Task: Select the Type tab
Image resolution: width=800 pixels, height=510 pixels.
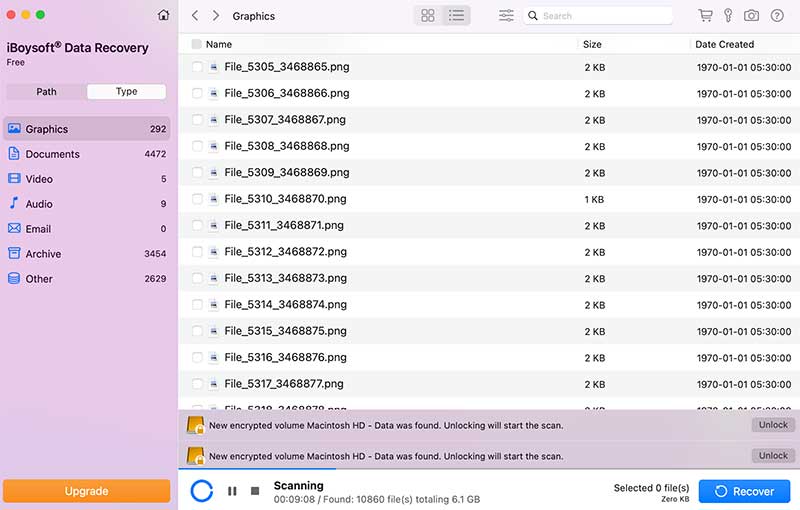Action: click(x=126, y=91)
